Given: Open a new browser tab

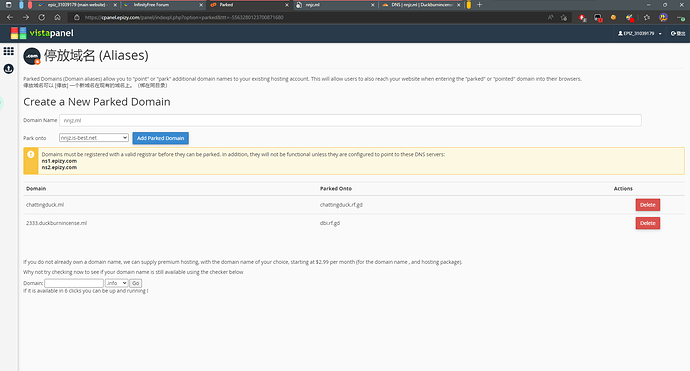Looking at the screenshot, I should (480, 5).
